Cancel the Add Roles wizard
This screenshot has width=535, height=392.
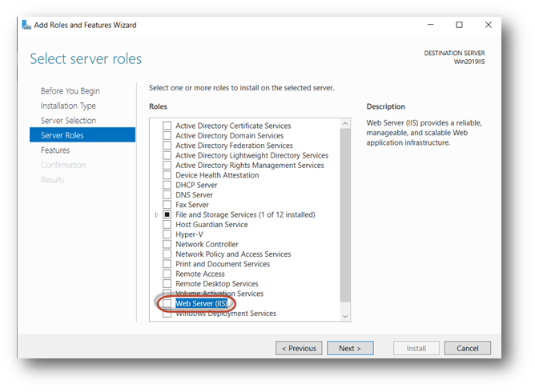tap(467, 348)
